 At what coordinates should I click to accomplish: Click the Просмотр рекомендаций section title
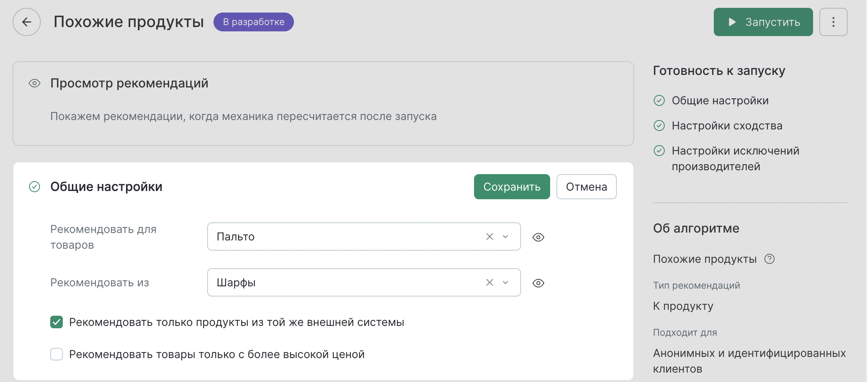coord(129,83)
